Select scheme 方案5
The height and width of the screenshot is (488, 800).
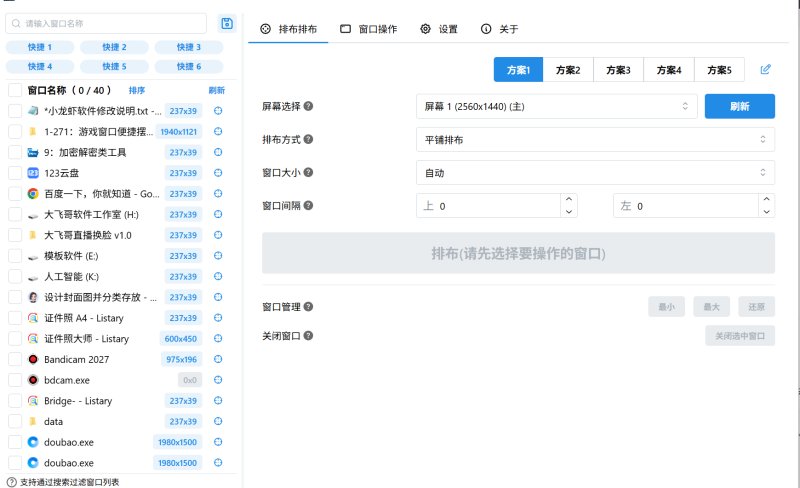click(x=719, y=70)
